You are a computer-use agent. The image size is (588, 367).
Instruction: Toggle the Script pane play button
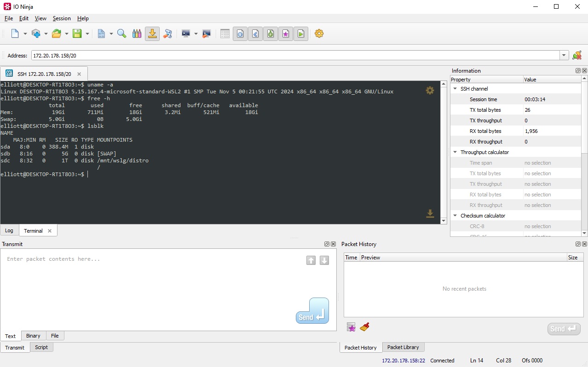[x=301, y=34]
